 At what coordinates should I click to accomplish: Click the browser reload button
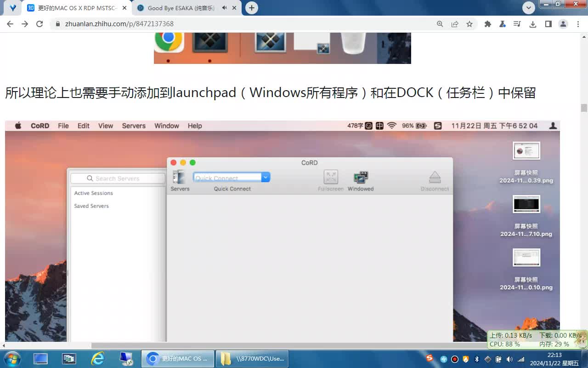[39, 23]
